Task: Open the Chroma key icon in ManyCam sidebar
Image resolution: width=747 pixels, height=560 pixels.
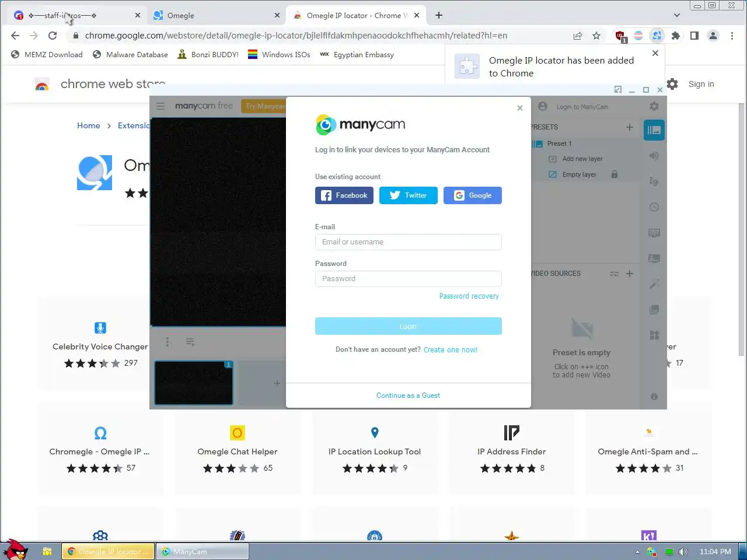Action: coord(654,233)
